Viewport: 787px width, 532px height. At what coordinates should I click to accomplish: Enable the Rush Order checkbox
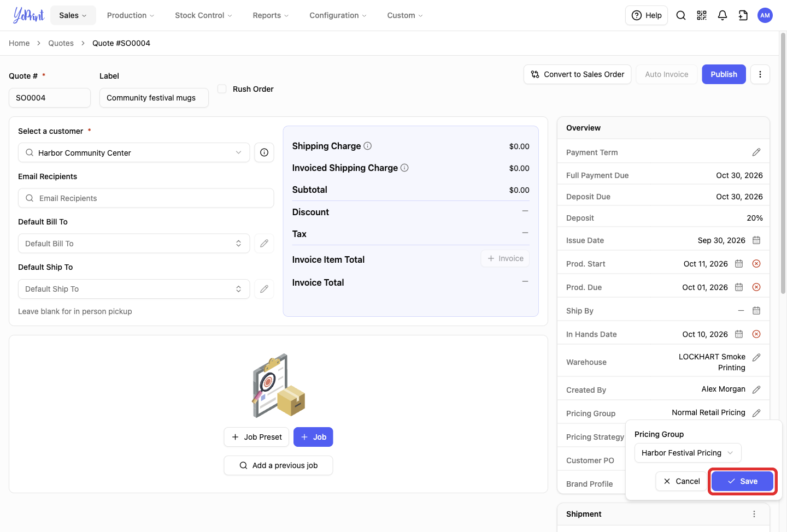point(222,88)
